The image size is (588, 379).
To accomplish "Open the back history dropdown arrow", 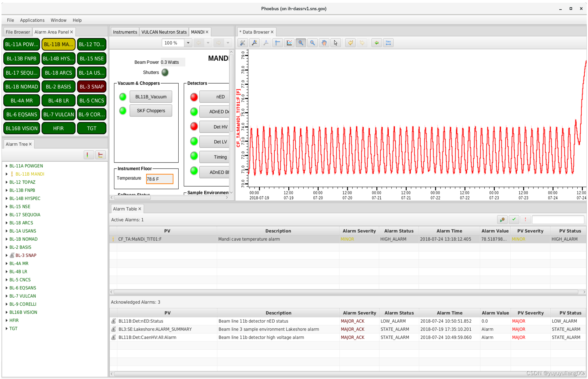I will (x=208, y=43).
